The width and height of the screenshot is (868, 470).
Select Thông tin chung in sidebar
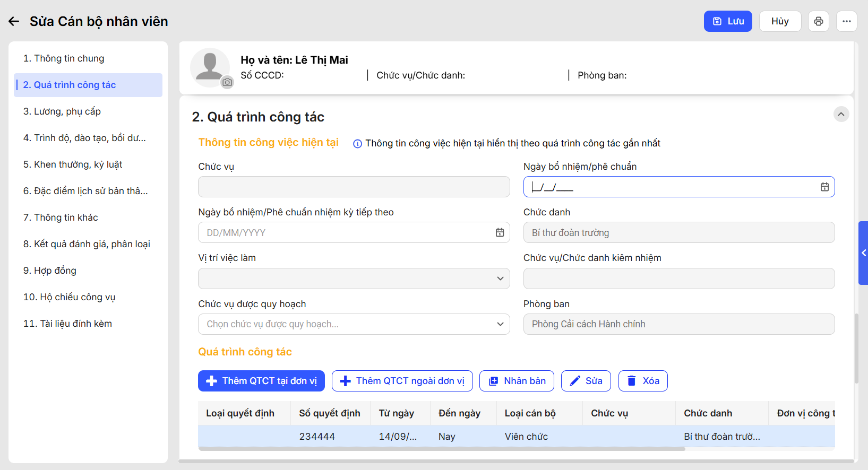[x=64, y=58]
